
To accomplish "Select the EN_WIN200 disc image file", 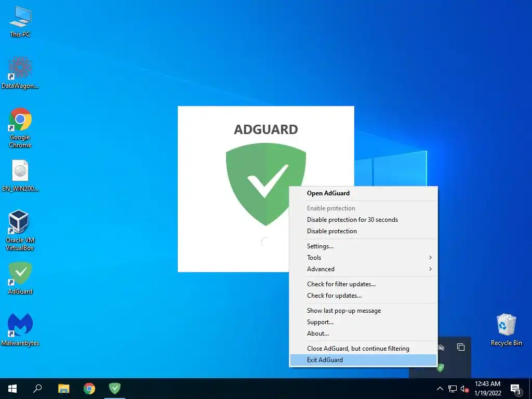I will coord(20,176).
